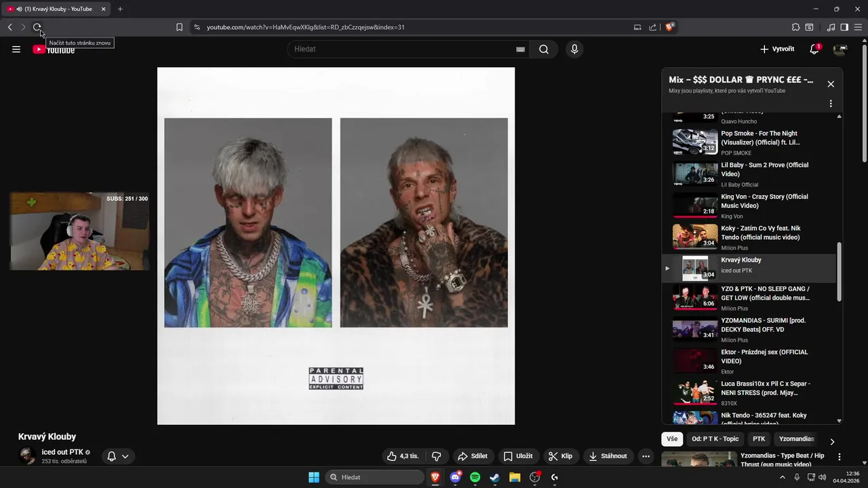
Task: Open the tab search icon beside extensions
Action: pyautogui.click(x=809, y=27)
